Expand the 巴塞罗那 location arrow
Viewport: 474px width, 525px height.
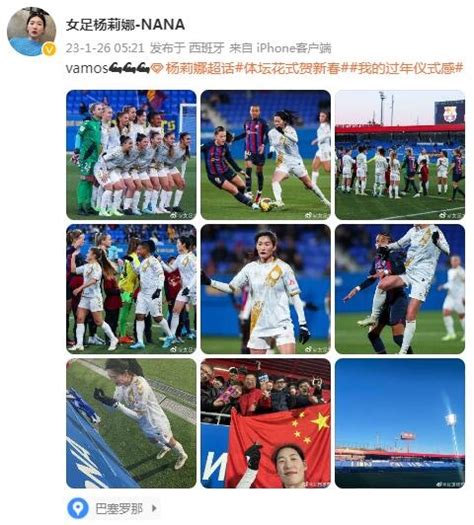[x=154, y=508]
